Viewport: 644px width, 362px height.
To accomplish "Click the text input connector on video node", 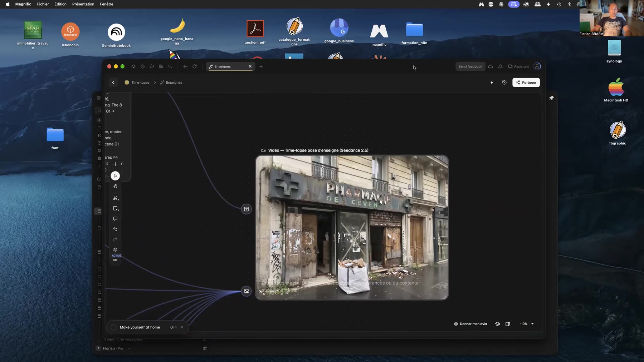I will tap(247, 209).
